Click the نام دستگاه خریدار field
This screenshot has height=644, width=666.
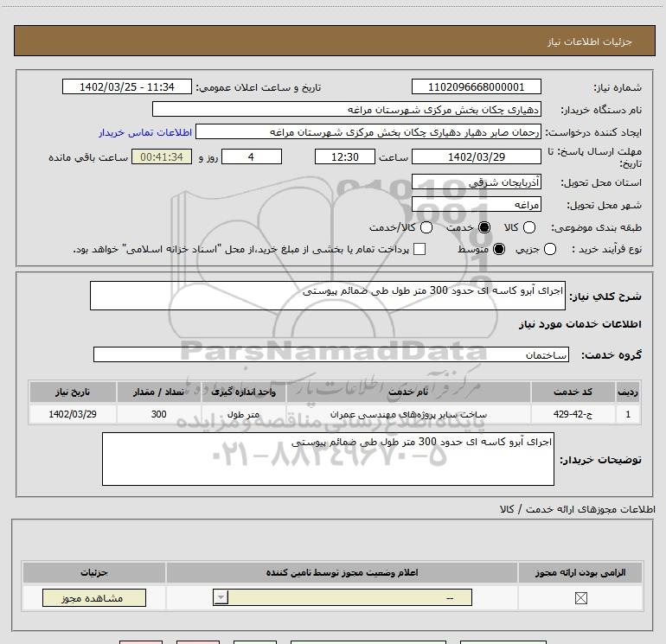pyautogui.click(x=347, y=110)
